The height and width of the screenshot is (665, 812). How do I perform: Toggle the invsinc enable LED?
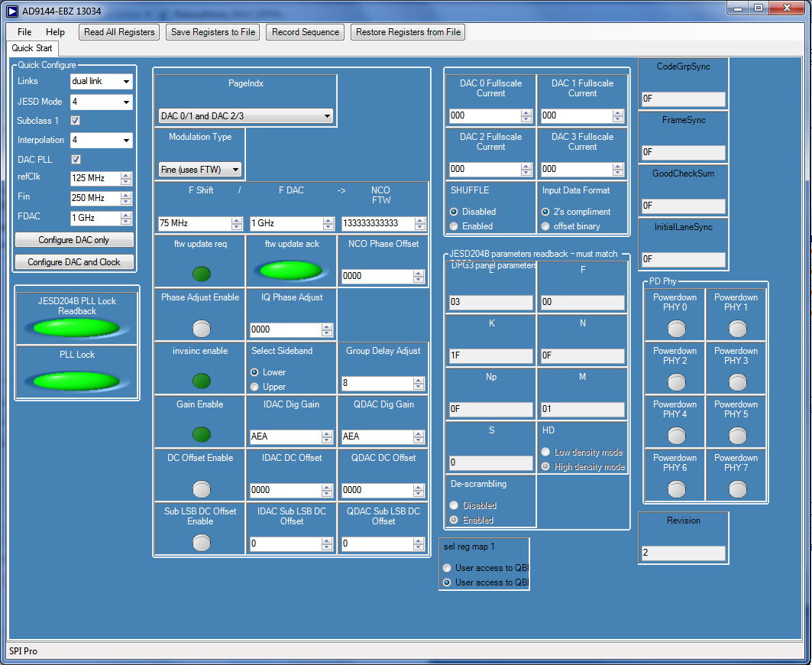coord(201,381)
